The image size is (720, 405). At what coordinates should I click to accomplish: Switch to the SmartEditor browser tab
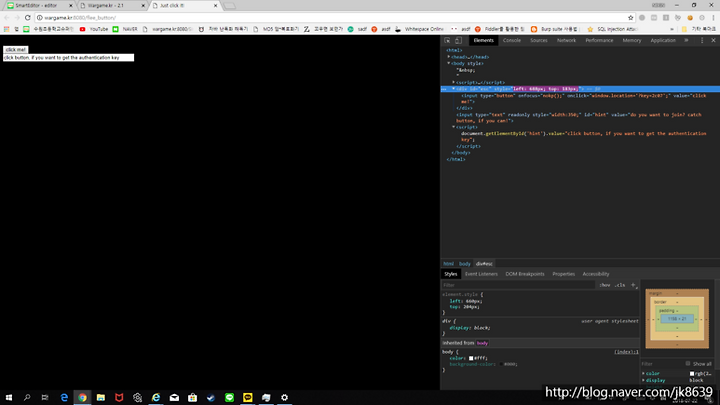39,6
